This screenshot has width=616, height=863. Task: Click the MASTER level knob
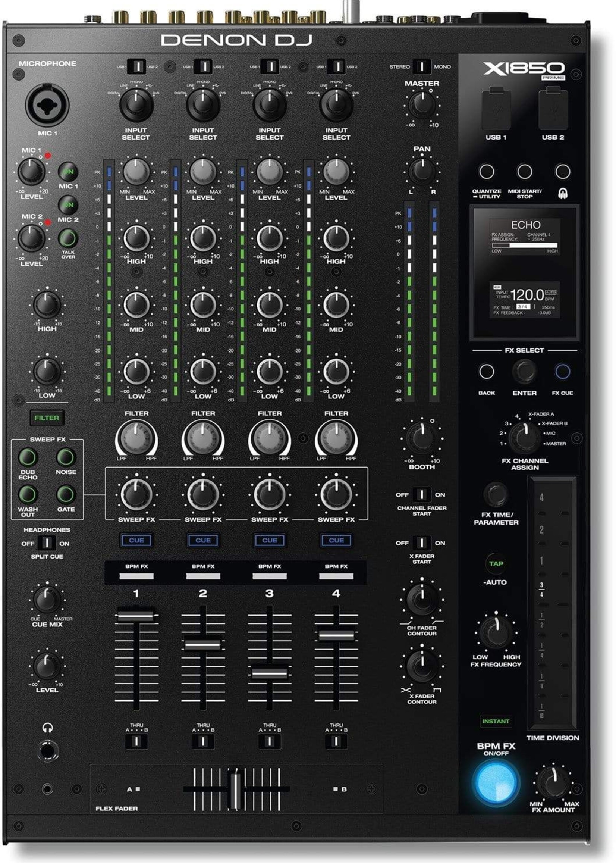coord(421,104)
